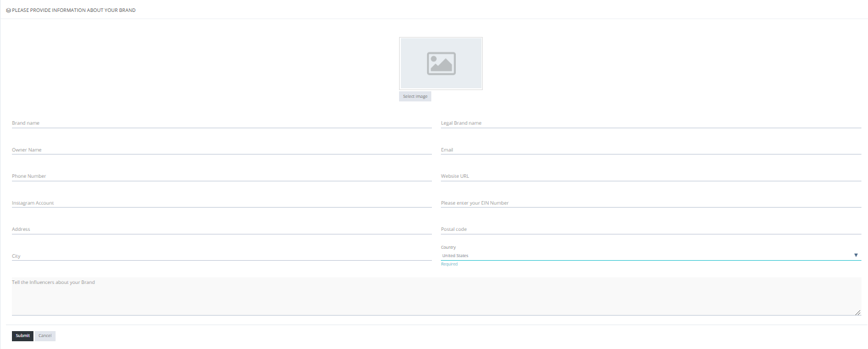Click the Instagram Account field

[x=221, y=204]
